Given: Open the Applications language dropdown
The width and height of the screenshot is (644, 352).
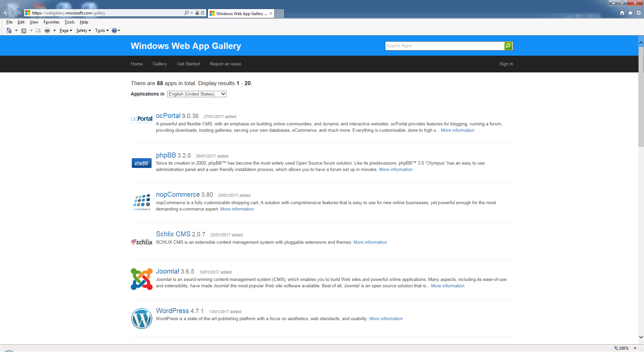Looking at the screenshot, I should [197, 94].
